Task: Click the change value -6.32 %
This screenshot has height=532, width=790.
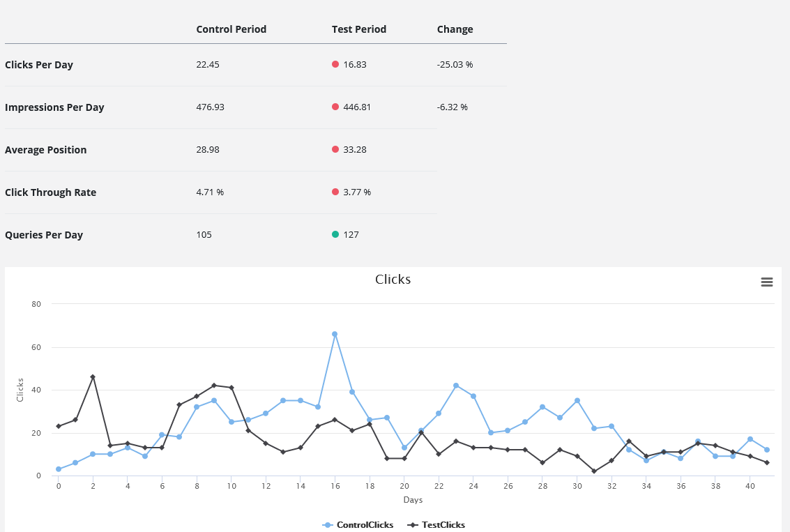Action: (453, 107)
